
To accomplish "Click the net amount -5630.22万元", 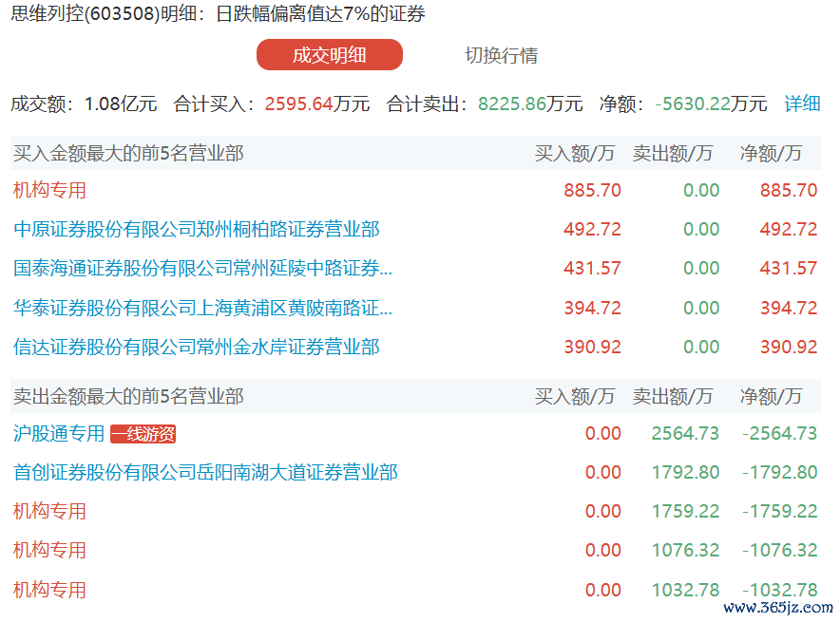I will [x=711, y=104].
